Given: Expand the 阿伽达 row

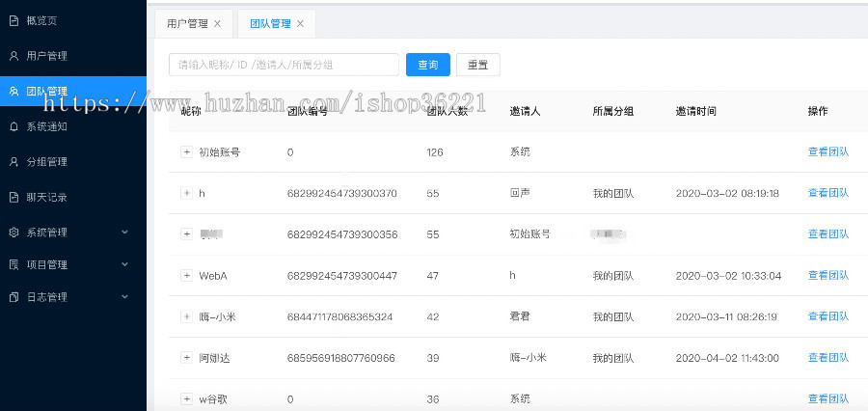Looking at the screenshot, I should pos(186,357).
